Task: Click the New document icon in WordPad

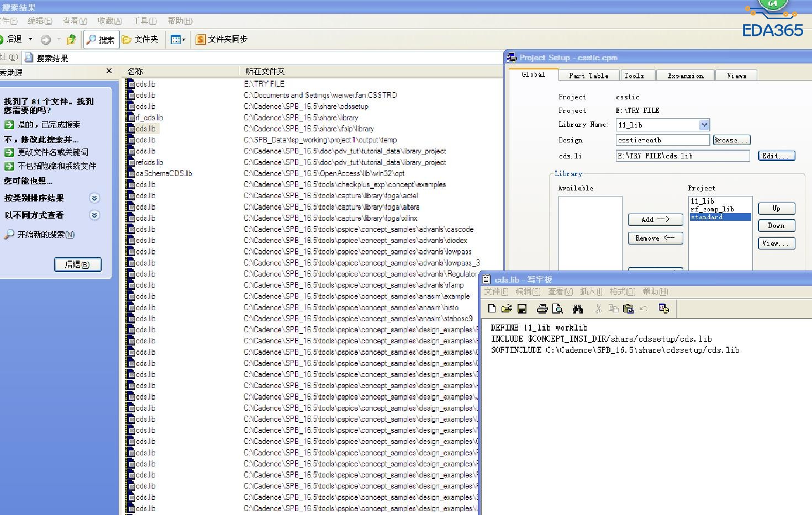Action: point(492,309)
